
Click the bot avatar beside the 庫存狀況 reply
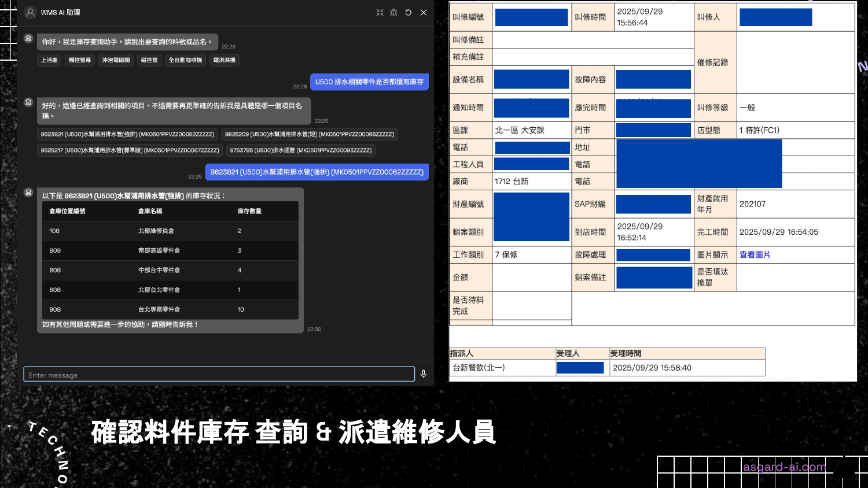28,193
